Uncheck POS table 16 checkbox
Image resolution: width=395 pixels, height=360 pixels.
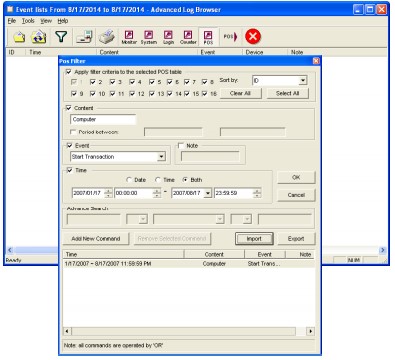pyautogui.click(x=205, y=94)
